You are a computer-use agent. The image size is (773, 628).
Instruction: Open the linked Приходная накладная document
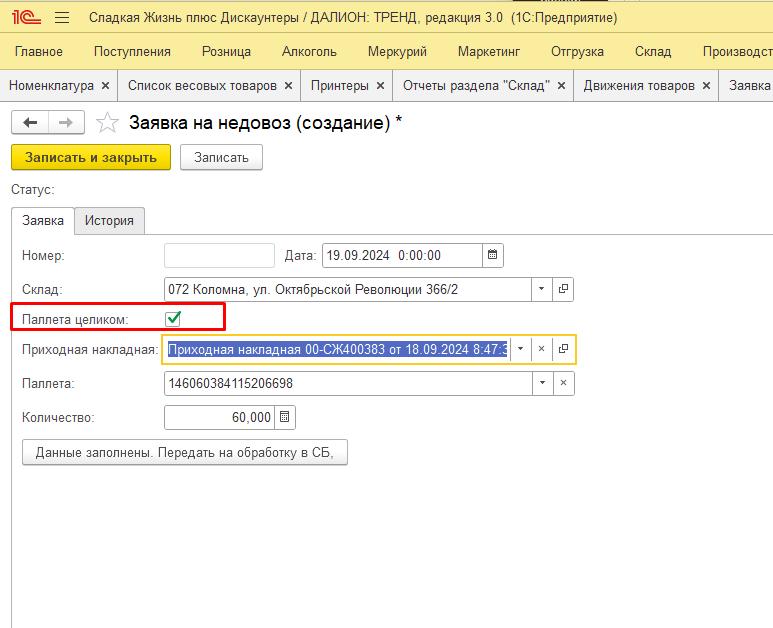coord(563,349)
